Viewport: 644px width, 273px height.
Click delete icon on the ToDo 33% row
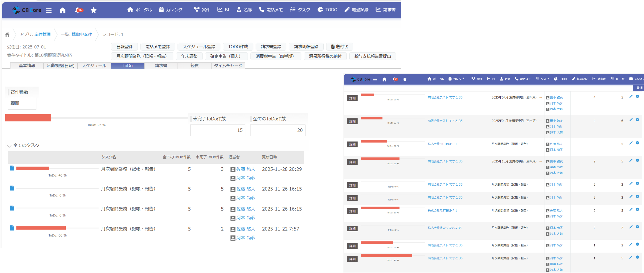637,120
